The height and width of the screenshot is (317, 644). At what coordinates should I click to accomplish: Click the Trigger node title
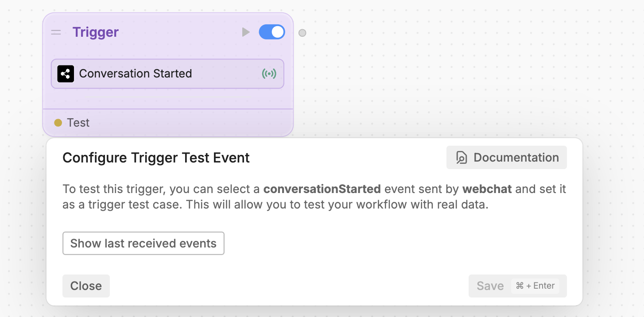96,32
